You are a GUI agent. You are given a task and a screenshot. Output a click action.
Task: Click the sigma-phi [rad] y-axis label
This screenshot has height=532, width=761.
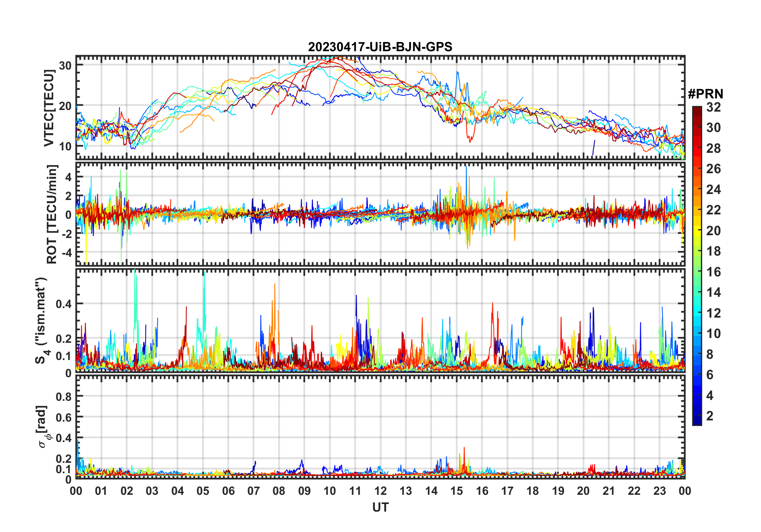pos(43,427)
